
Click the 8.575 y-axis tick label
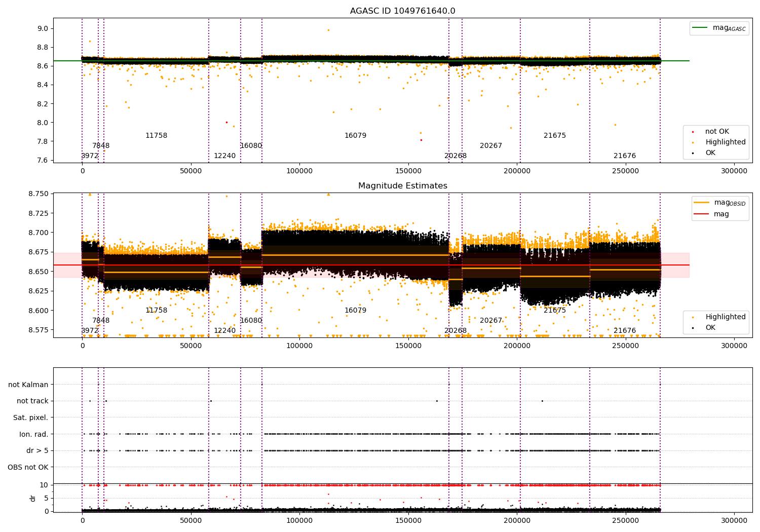(39, 330)
